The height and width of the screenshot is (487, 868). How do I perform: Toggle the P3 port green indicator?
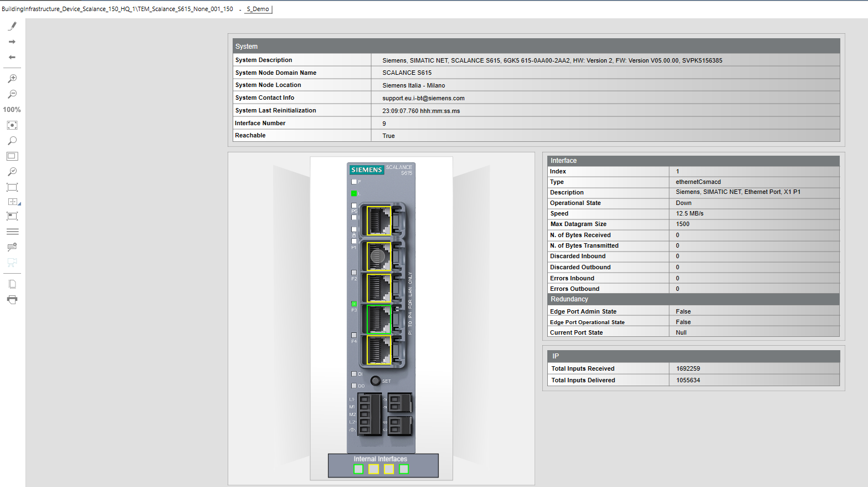[x=355, y=304]
